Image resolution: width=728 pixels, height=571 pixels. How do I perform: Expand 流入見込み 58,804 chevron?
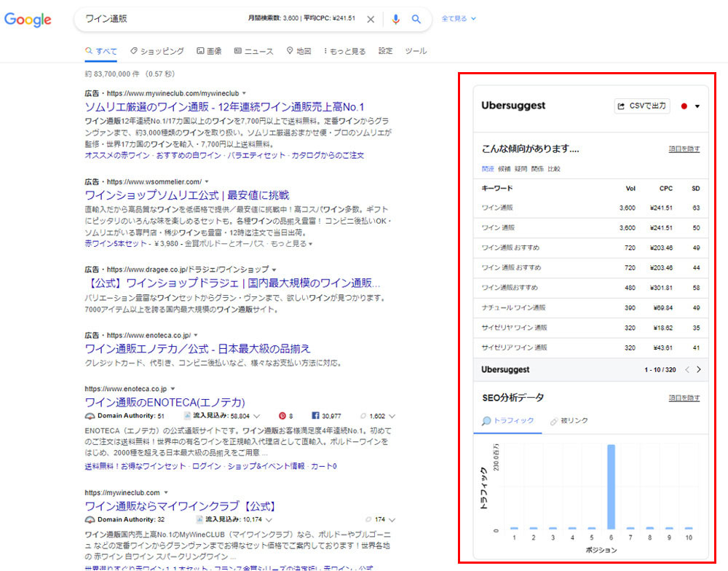[x=257, y=416]
